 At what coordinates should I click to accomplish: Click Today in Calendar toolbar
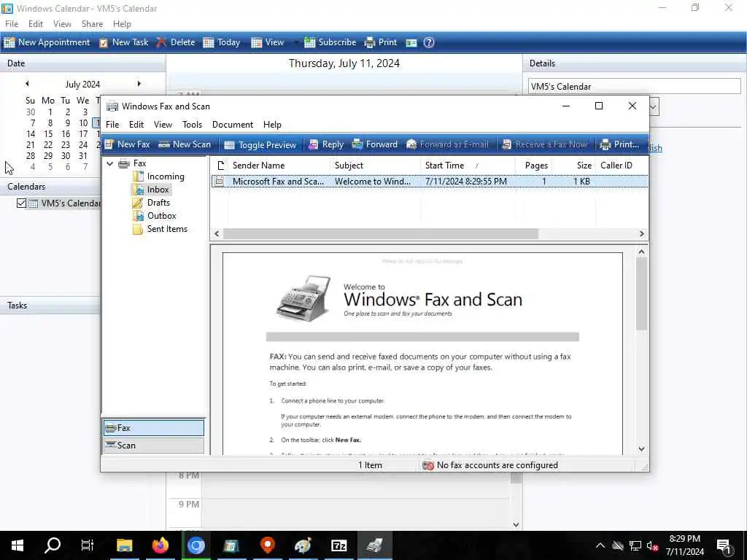222,42
